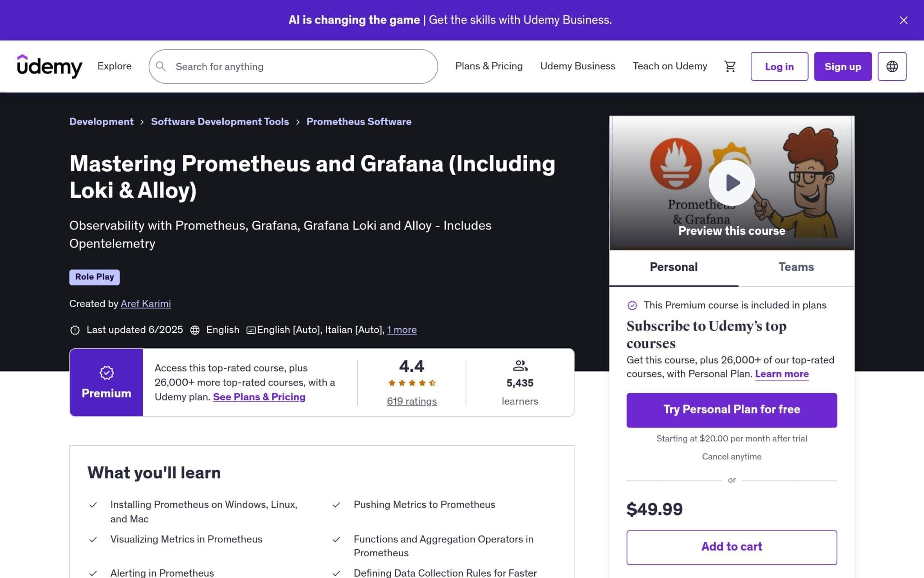Image resolution: width=924 pixels, height=578 pixels.
Task: Open the Explore menu
Action: 114,66
